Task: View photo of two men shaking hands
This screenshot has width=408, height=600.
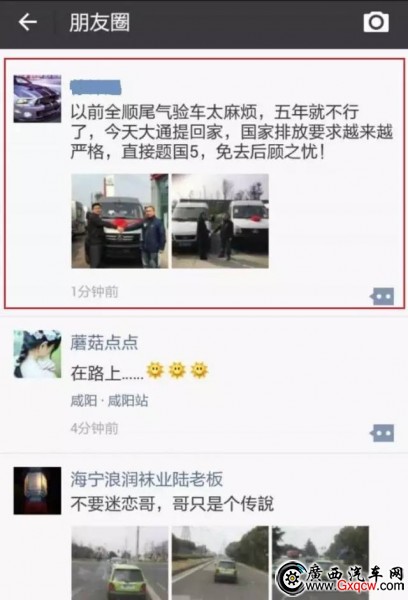Action: (120, 221)
